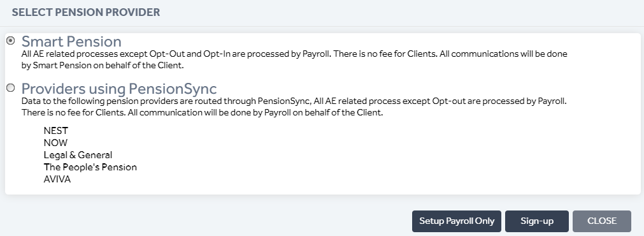Click the Select Pension Provider title
Image resolution: width=644 pixels, height=236 pixels.
(x=86, y=12)
